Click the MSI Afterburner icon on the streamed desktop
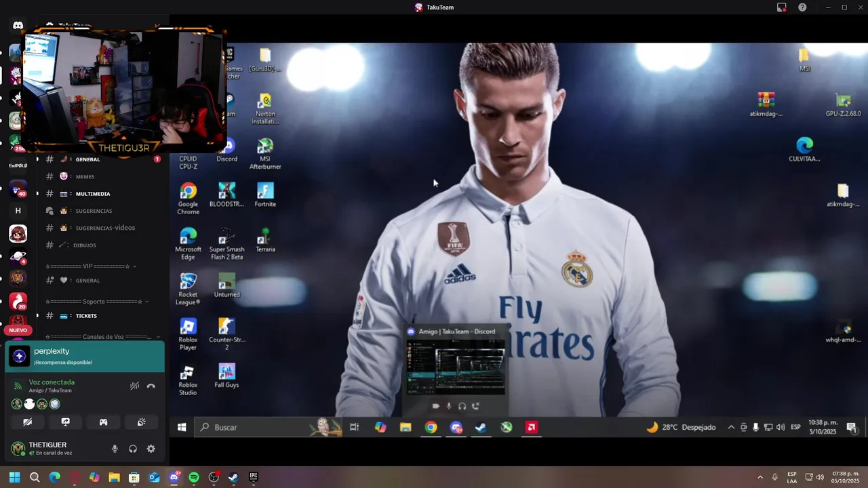 click(265, 154)
